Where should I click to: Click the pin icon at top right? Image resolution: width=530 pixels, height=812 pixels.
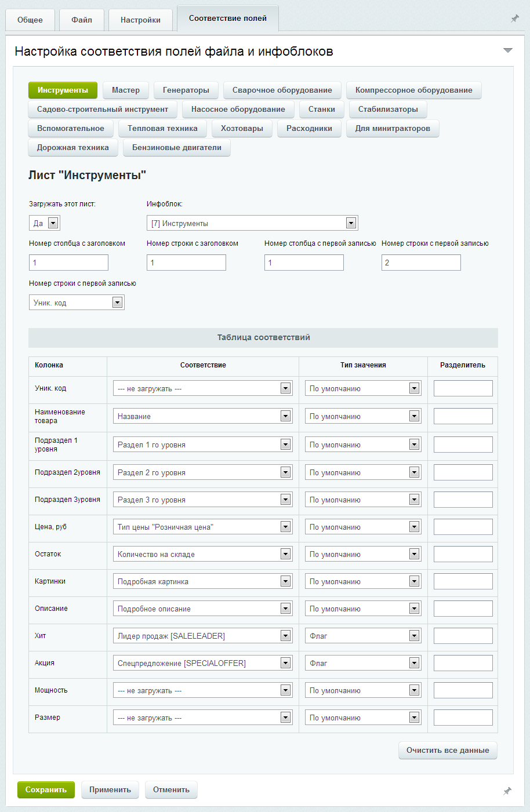click(x=514, y=19)
